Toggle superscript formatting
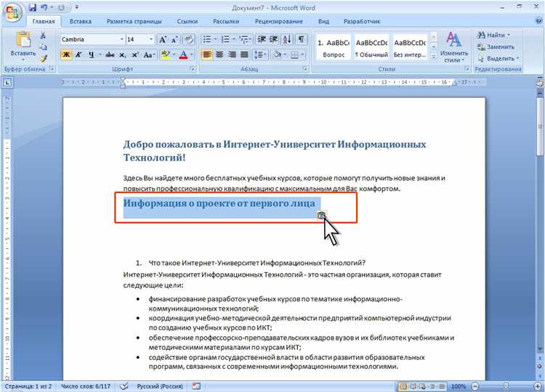The height and width of the screenshot is (392, 545). pos(135,55)
